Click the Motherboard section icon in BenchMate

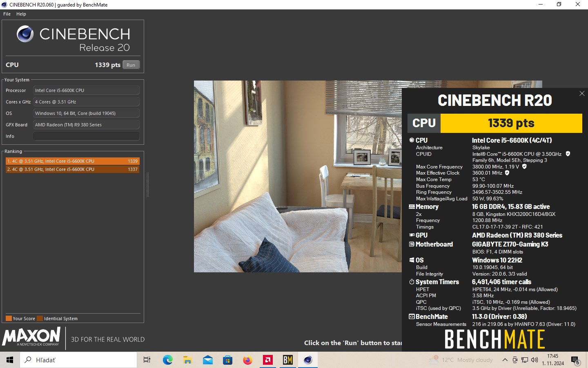coord(412,244)
